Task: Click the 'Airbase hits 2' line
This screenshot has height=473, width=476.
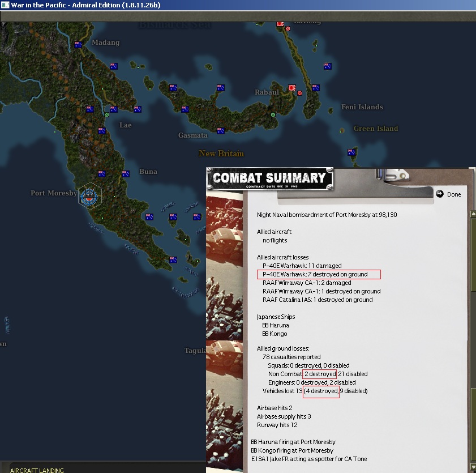Action: pos(275,408)
